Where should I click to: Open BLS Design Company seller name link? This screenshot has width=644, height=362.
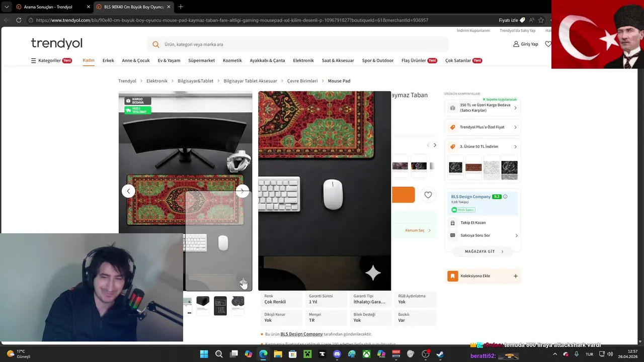471,197
